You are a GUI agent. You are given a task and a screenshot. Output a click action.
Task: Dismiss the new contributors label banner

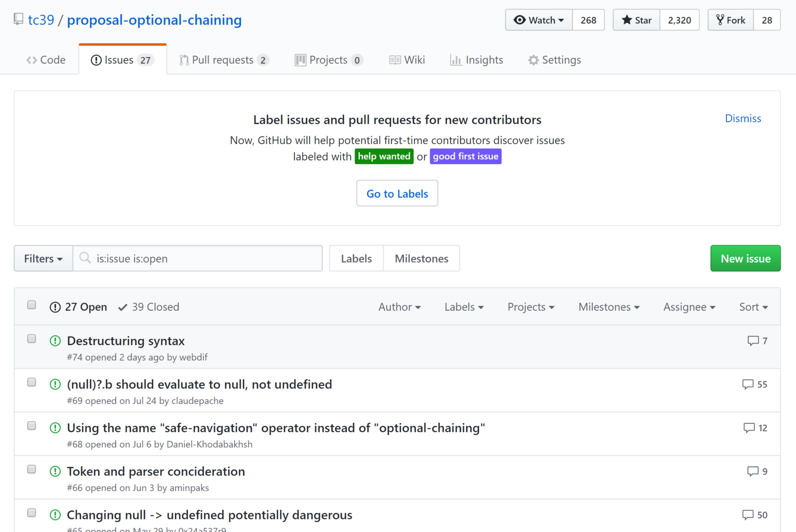(x=743, y=118)
